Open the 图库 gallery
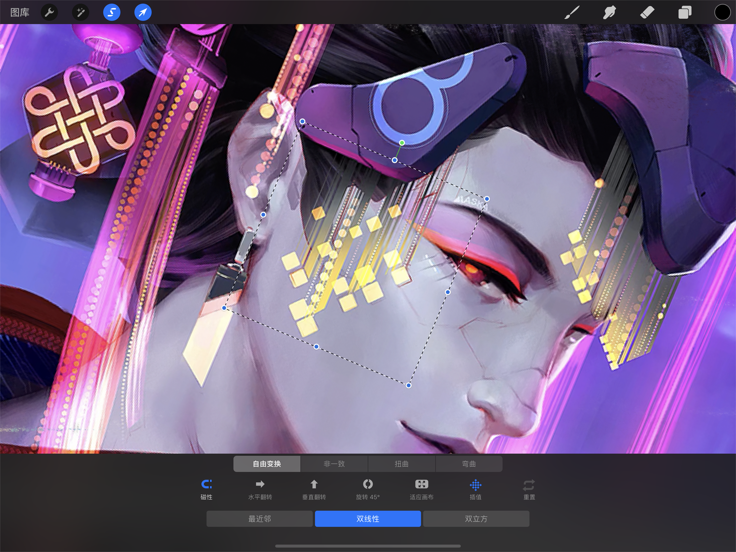Viewport: 736px width, 552px height. 20,12
